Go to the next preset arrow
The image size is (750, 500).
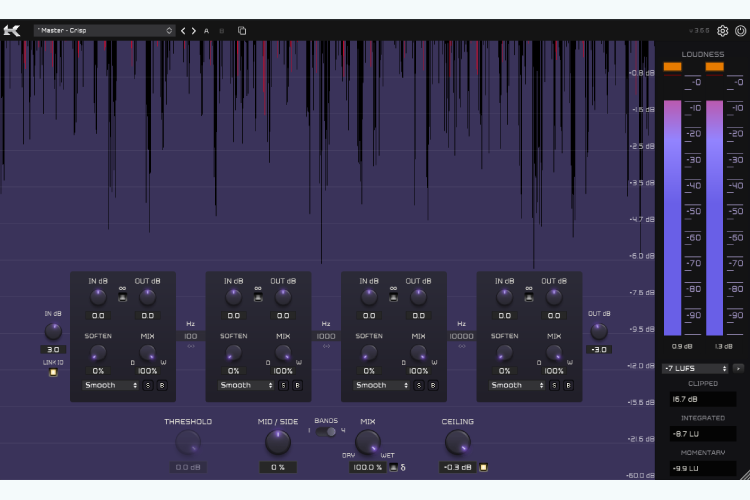[194, 31]
